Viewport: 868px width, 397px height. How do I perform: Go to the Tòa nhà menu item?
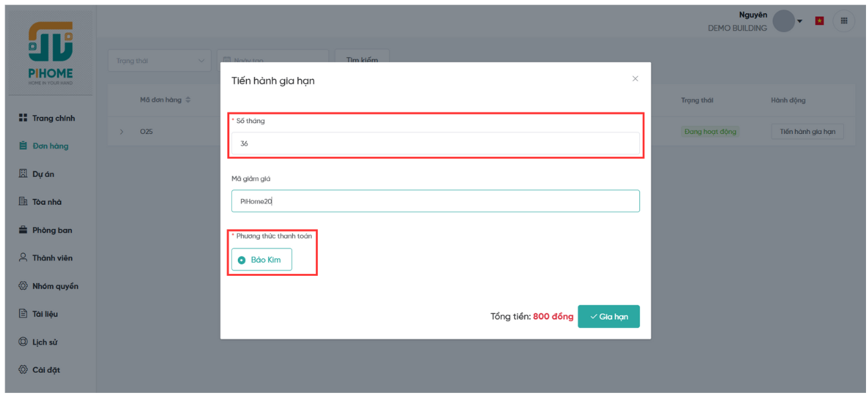(46, 202)
